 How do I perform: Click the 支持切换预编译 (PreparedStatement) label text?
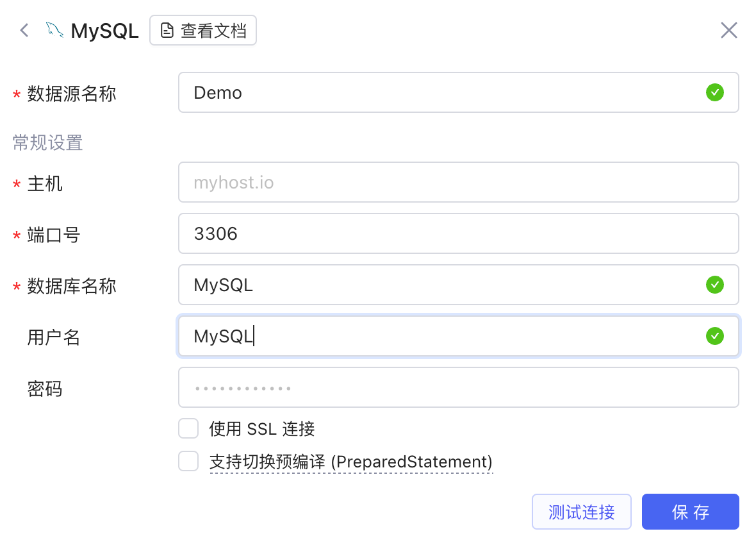[x=351, y=462]
